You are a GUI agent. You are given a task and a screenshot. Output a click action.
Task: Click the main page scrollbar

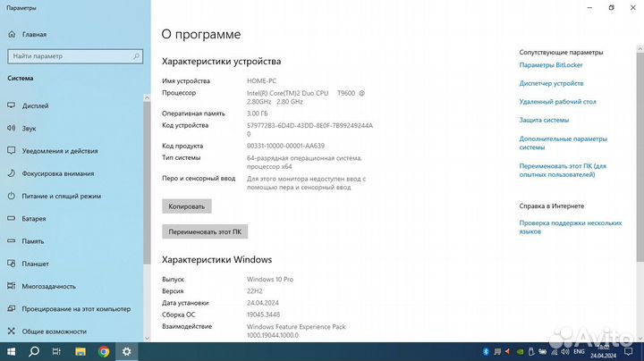pyautogui.click(x=640, y=155)
